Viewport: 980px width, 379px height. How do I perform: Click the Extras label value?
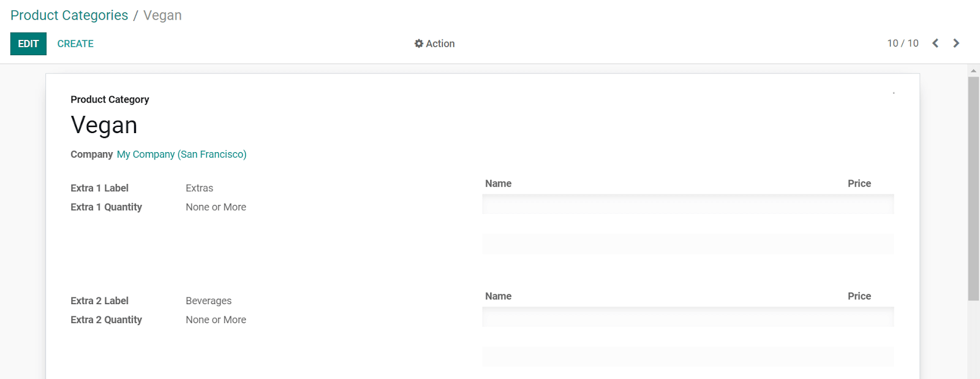(x=200, y=188)
